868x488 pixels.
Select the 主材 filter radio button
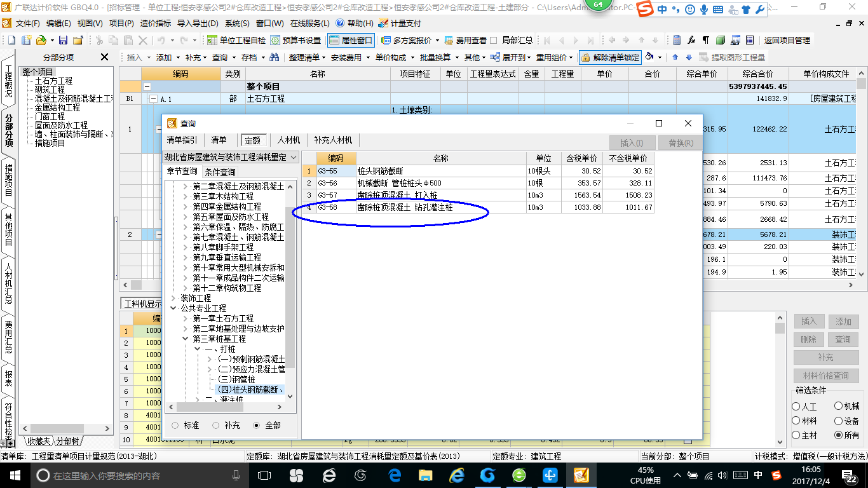coord(796,435)
